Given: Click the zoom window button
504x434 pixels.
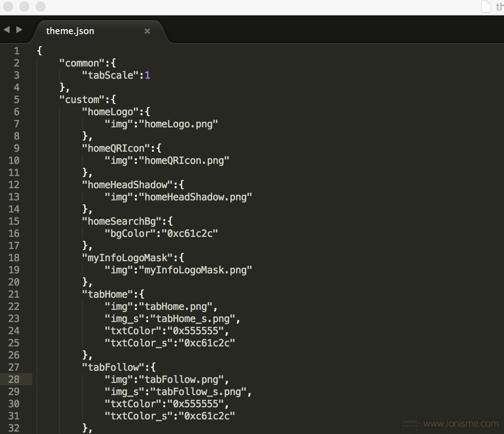Looking at the screenshot, I should (x=41, y=6).
